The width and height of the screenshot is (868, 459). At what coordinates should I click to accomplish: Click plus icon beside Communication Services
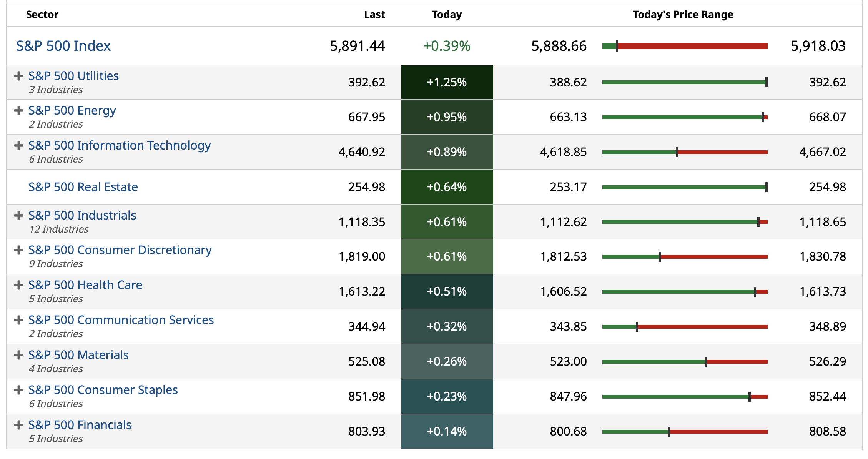pyautogui.click(x=18, y=320)
